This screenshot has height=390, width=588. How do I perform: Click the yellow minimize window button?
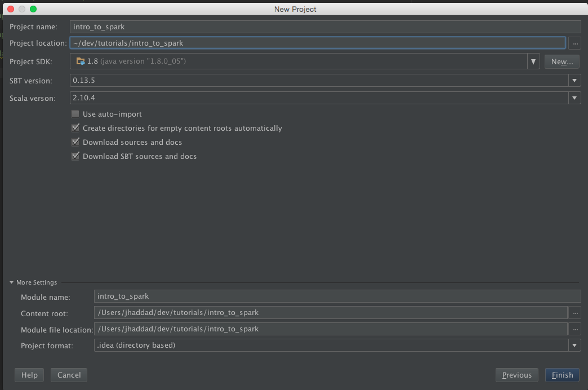coord(22,9)
